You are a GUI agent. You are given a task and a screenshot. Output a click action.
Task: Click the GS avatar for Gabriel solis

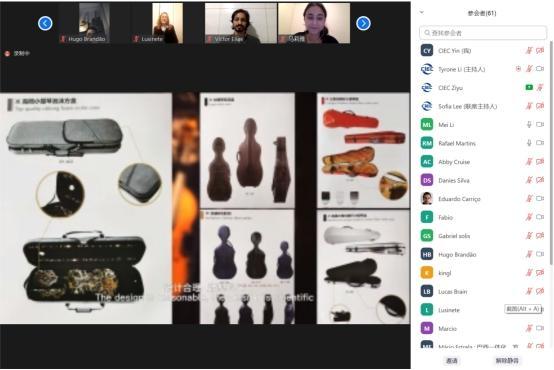tap(427, 236)
